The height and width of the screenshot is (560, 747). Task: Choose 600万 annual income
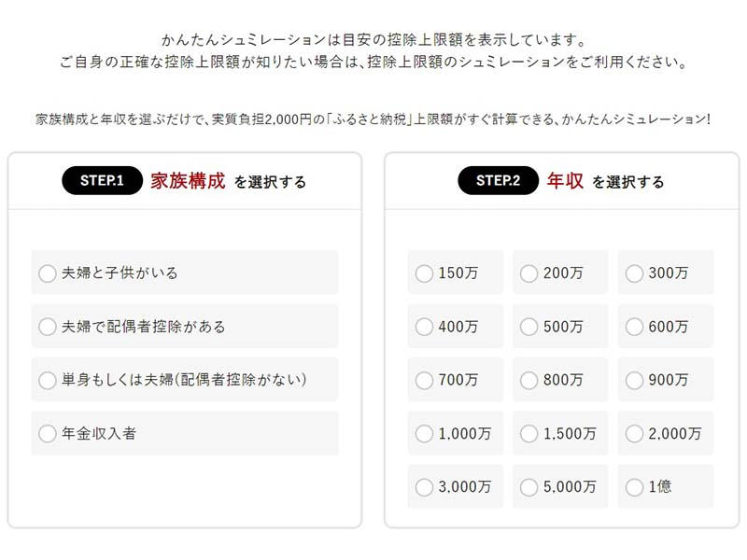coord(635,327)
